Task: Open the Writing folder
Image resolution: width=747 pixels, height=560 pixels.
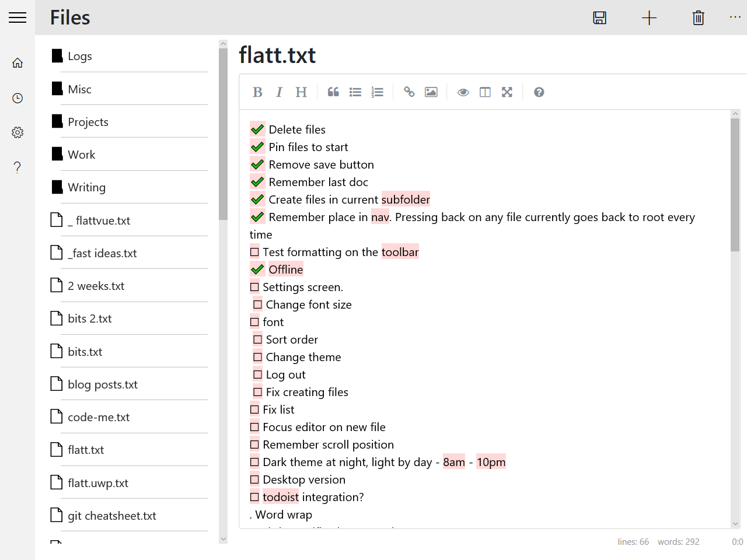Action: pyautogui.click(x=86, y=187)
